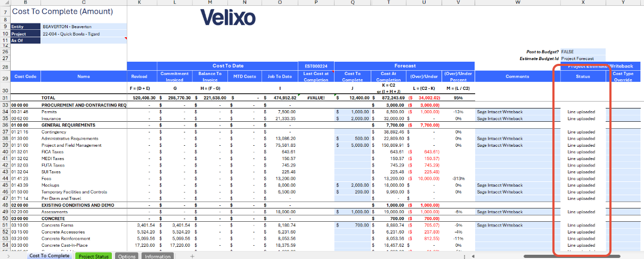Select row header 31 for TOTAL

coord(5,98)
